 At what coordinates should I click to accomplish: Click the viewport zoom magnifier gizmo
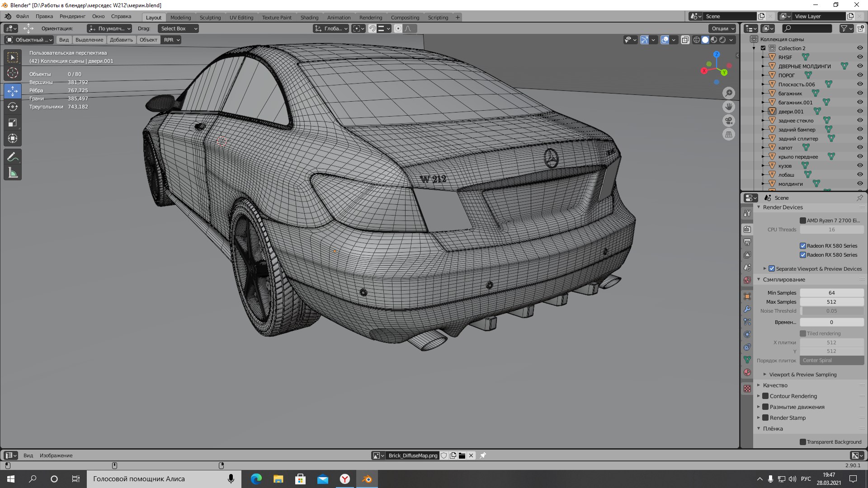coord(728,93)
